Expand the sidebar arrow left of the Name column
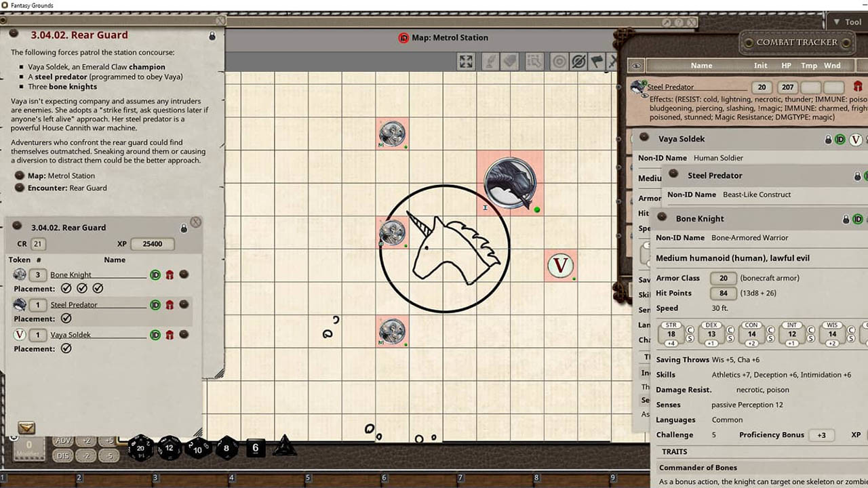Screen dimensions: 868x488 click(x=635, y=65)
